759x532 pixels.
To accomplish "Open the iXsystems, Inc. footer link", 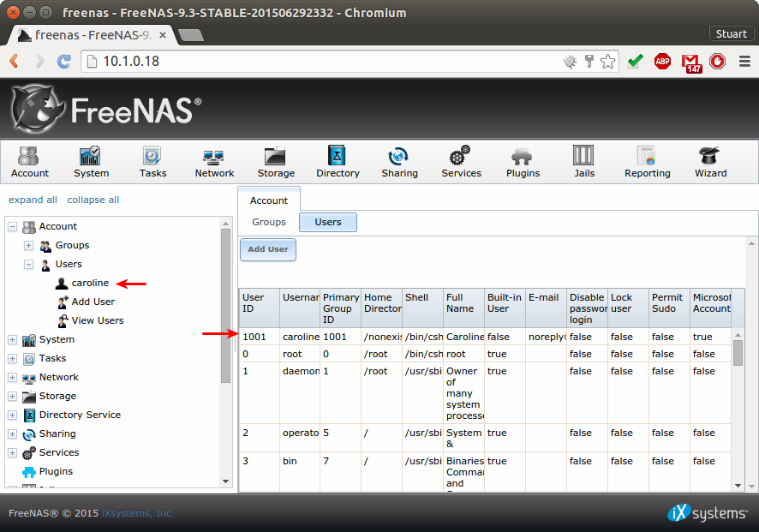I will pos(137,513).
